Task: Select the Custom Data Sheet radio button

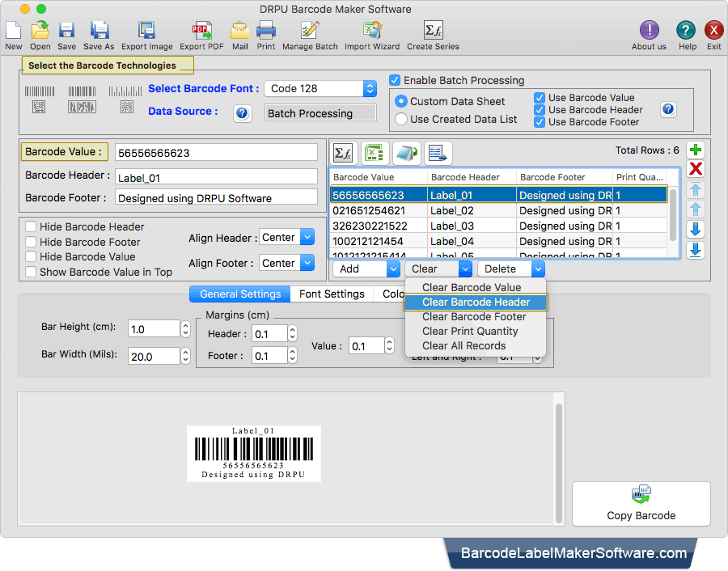Action: click(400, 101)
